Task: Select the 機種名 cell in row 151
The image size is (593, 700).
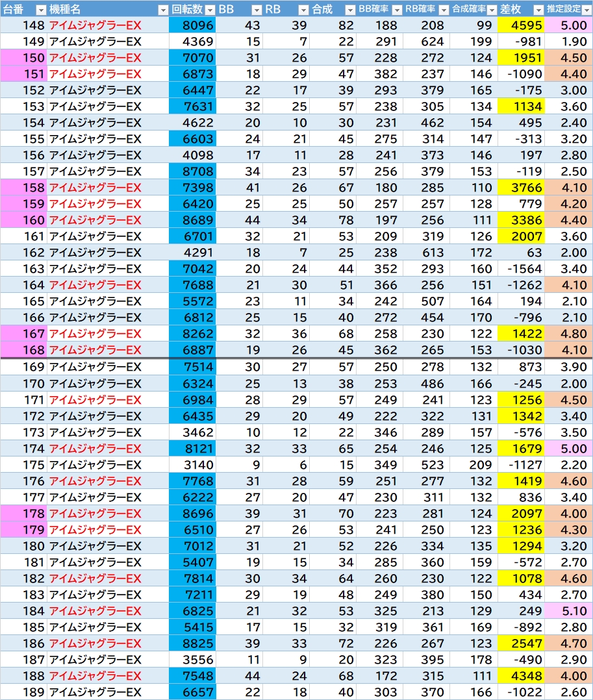Action: (x=108, y=74)
